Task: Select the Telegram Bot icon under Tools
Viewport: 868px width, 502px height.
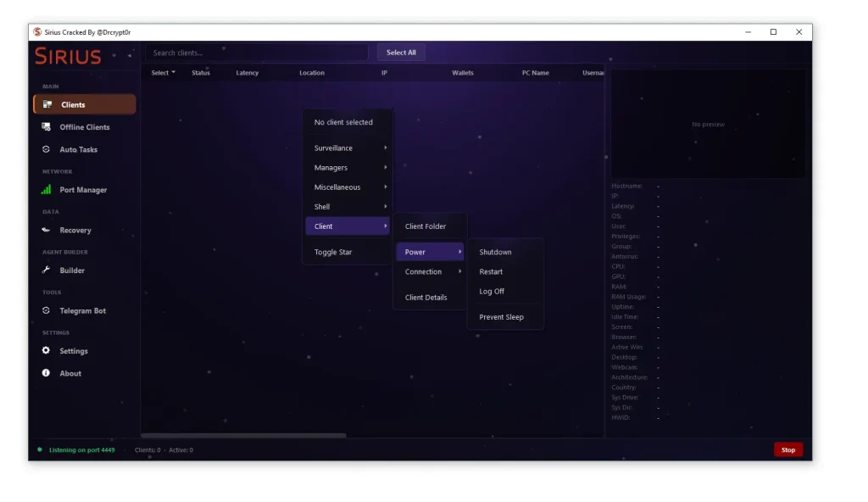Action: click(47, 310)
